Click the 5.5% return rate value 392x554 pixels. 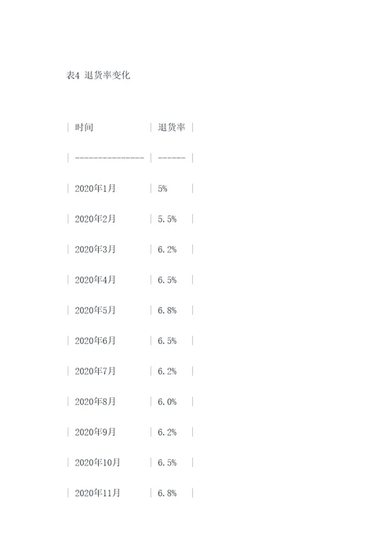167,219
